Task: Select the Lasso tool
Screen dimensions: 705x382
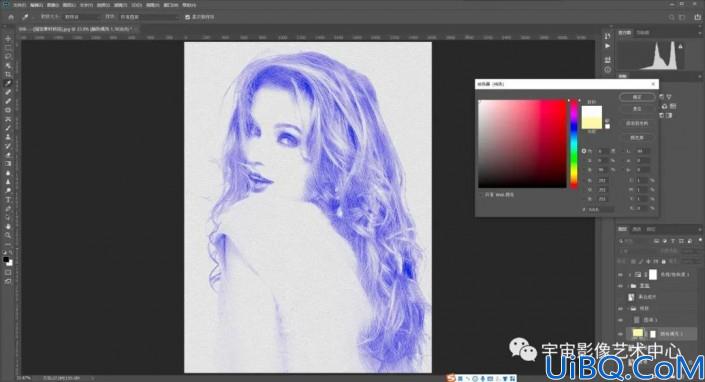Action: tap(8, 57)
